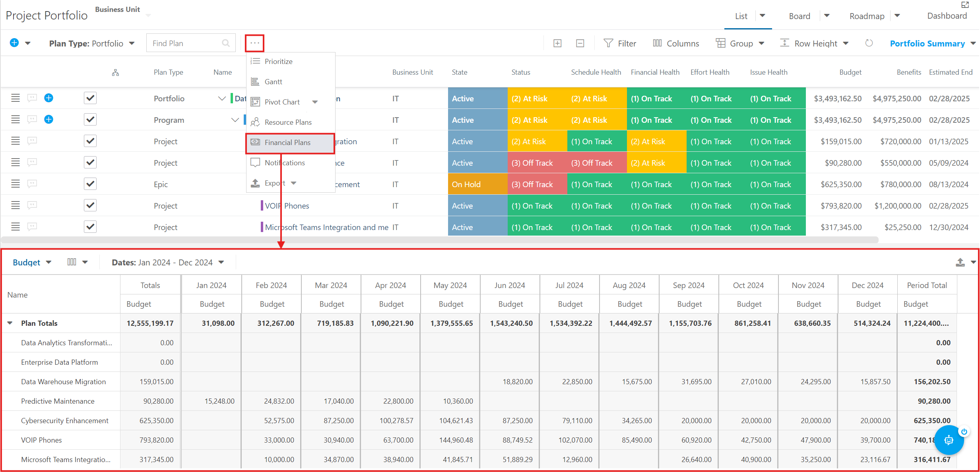980x472 pixels.
Task: Collapse the Program row chevron
Action: point(235,120)
